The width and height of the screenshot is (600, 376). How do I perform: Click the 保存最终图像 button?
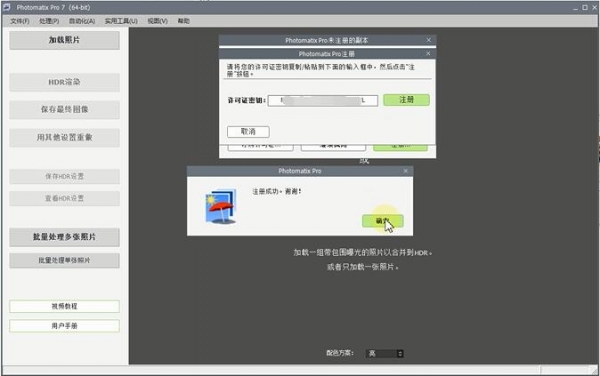pyautogui.click(x=64, y=110)
